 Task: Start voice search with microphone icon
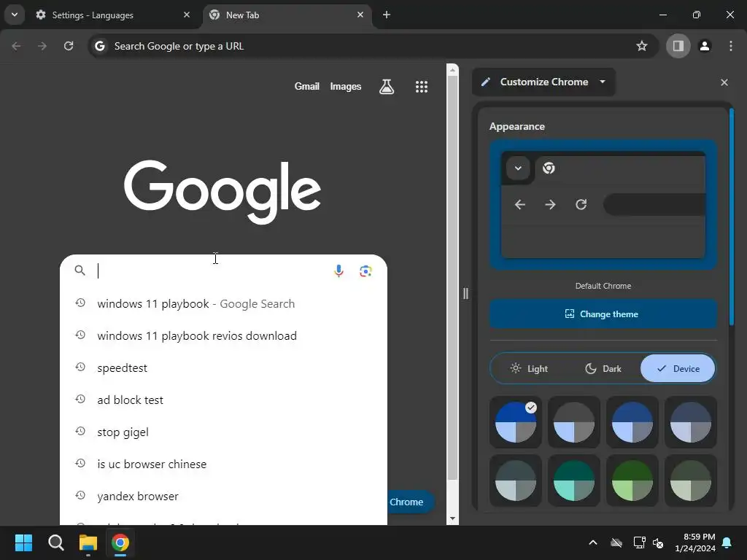click(338, 271)
